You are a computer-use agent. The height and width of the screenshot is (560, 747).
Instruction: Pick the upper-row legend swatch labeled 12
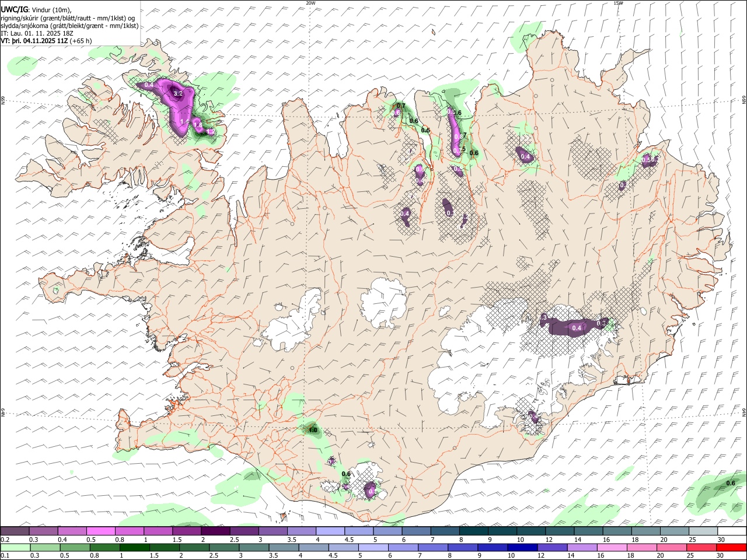click(x=560, y=531)
